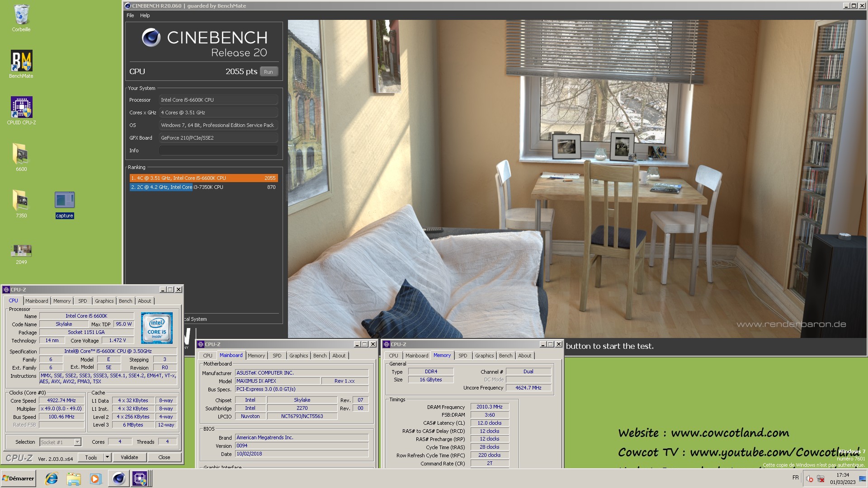Open the 7350 folder on the desktop
Image resolution: width=868 pixels, height=488 pixels.
(21, 204)
